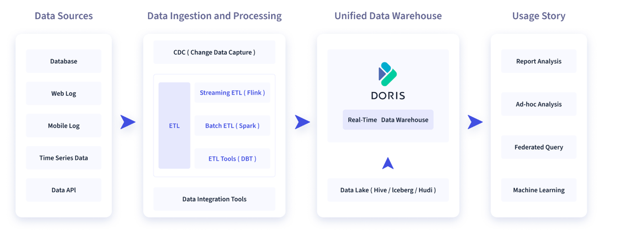The height and width of the screenshot is (238, 644).
Task: Select CDC ( Change Data Capture ) box
Action: tap(214, 52)
